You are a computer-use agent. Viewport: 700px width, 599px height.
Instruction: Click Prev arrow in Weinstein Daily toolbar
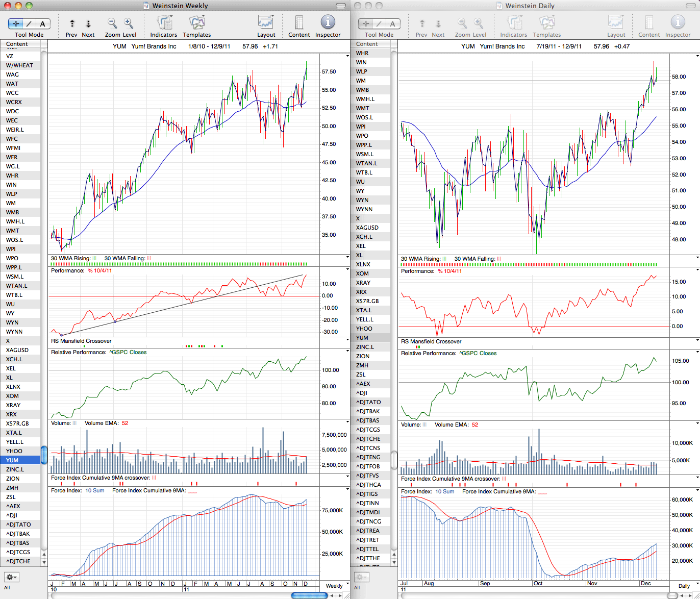pos(422,23)
